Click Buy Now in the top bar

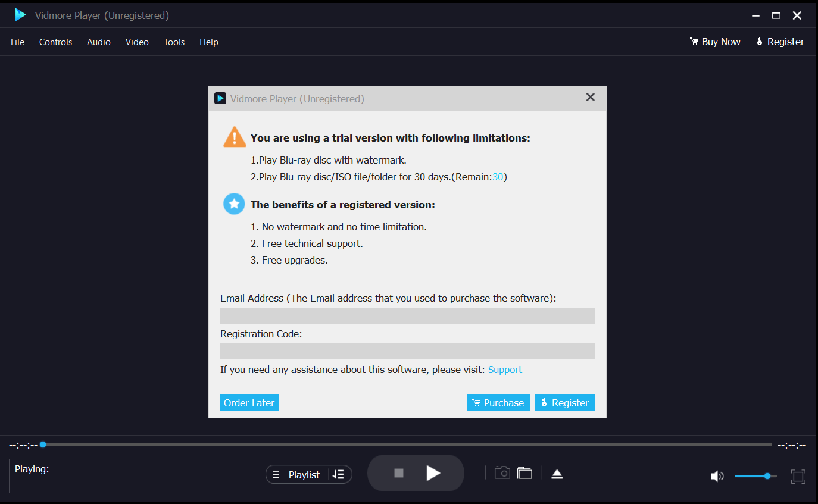[715, 42]
